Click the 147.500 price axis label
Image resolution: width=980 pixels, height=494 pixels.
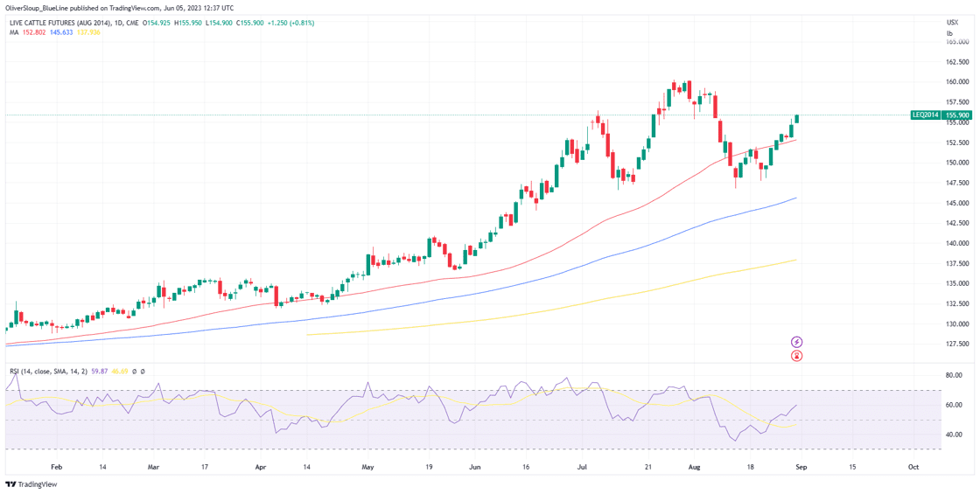click(x=958, y=183)
